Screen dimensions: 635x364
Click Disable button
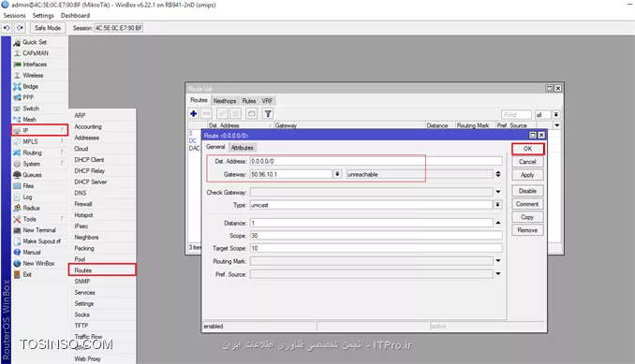click(x=527, y=191)
